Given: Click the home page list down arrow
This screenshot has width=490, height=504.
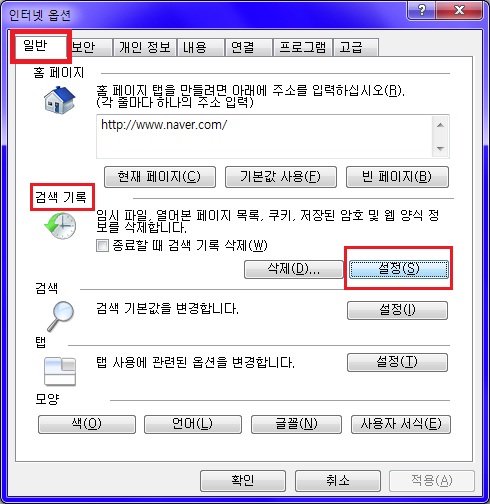Looking at the screenshot, I should tap(440, 148).
